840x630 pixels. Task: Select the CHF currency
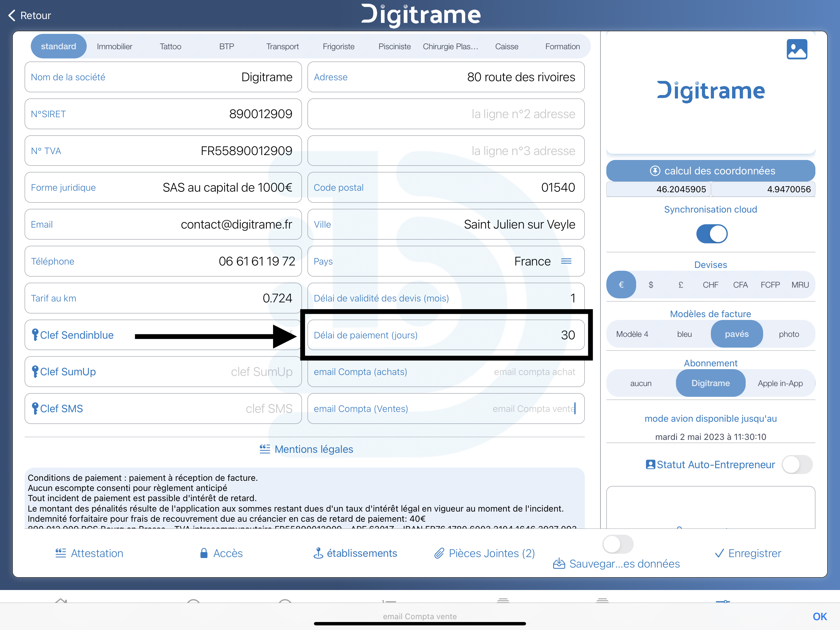pos(711,285)
